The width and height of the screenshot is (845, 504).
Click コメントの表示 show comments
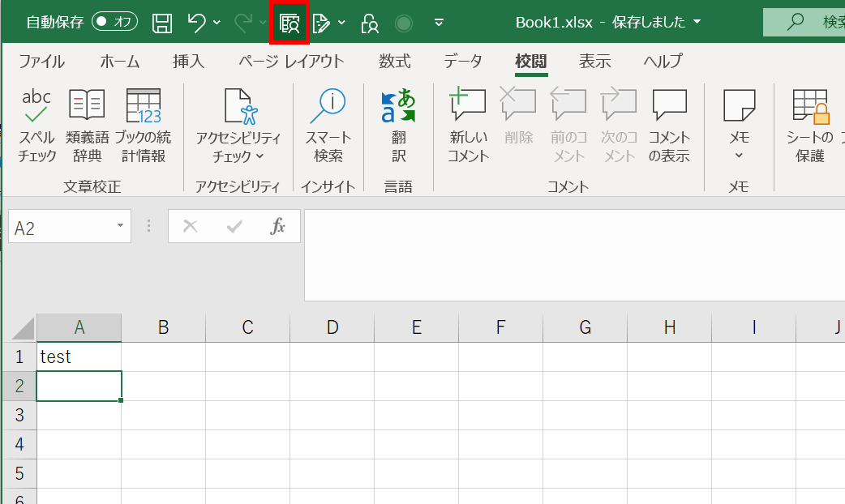669,126
